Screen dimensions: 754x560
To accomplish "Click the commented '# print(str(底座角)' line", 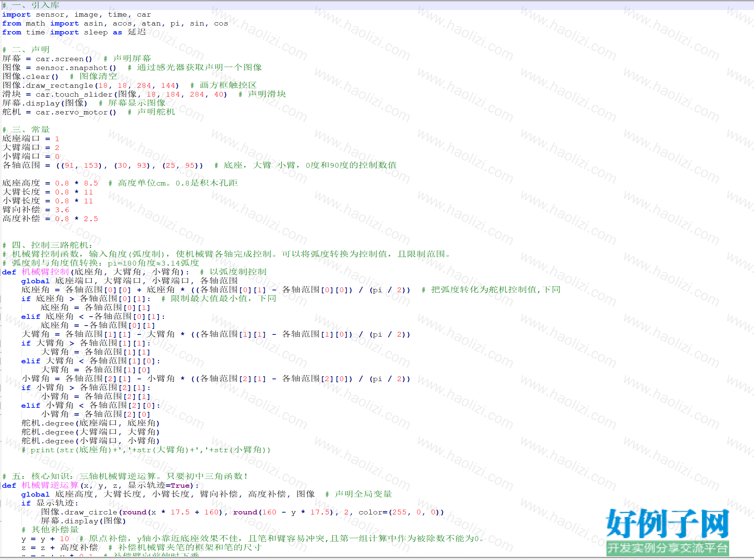I will 146,450.
